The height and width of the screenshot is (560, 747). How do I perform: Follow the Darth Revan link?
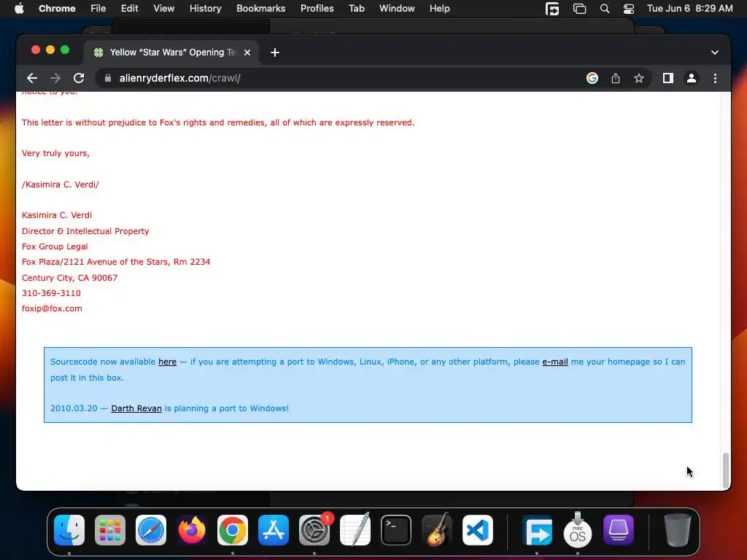[x=136, y=408]
